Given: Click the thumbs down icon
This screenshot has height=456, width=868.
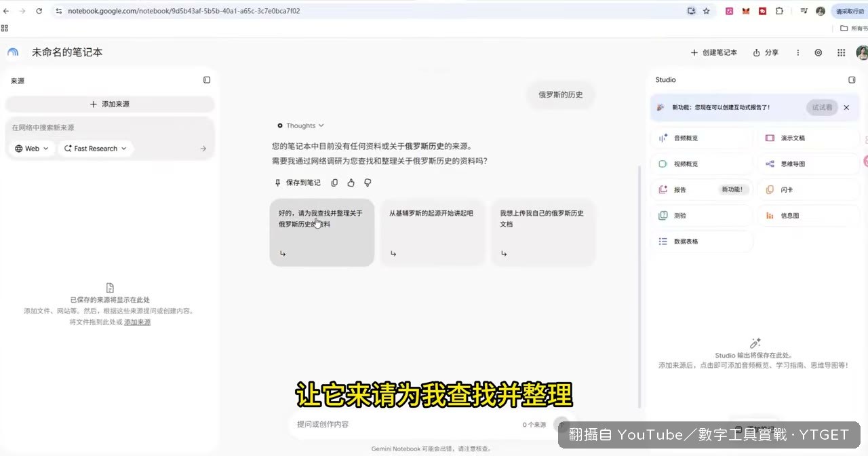Looking at the screenshot, I should (368, 183).
